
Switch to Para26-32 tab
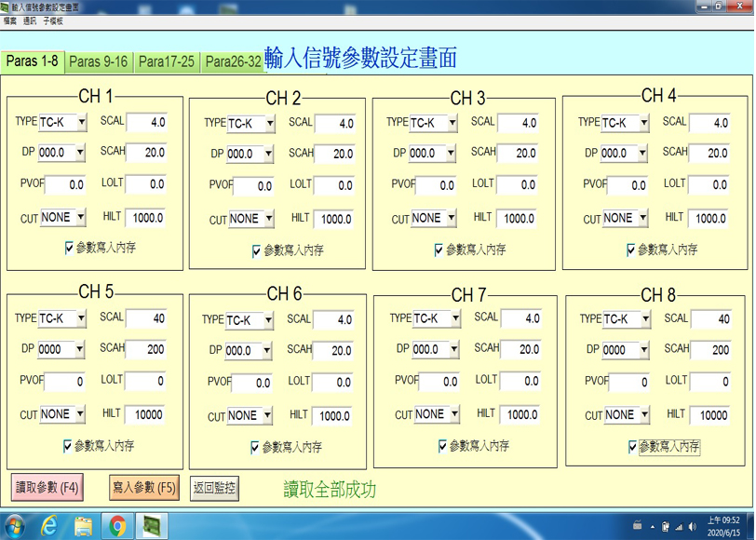(x=233, y=62)
